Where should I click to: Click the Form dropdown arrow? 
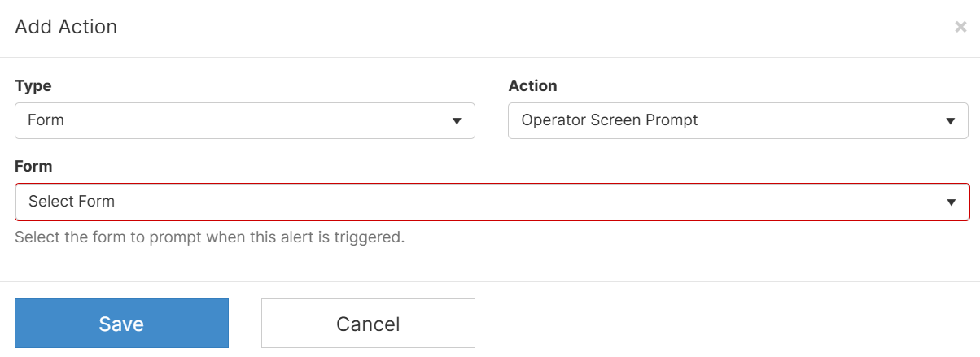pyautogui.click(x=951, y=202)
